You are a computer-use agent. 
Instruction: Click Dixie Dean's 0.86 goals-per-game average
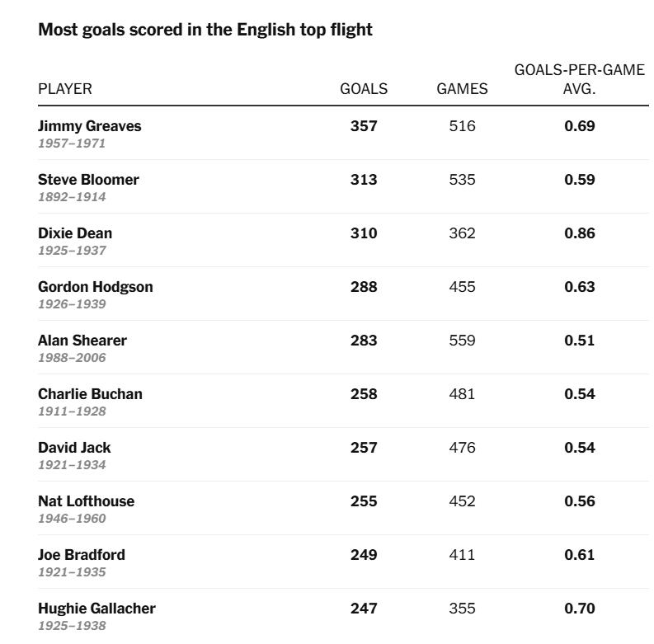(579, 233)
